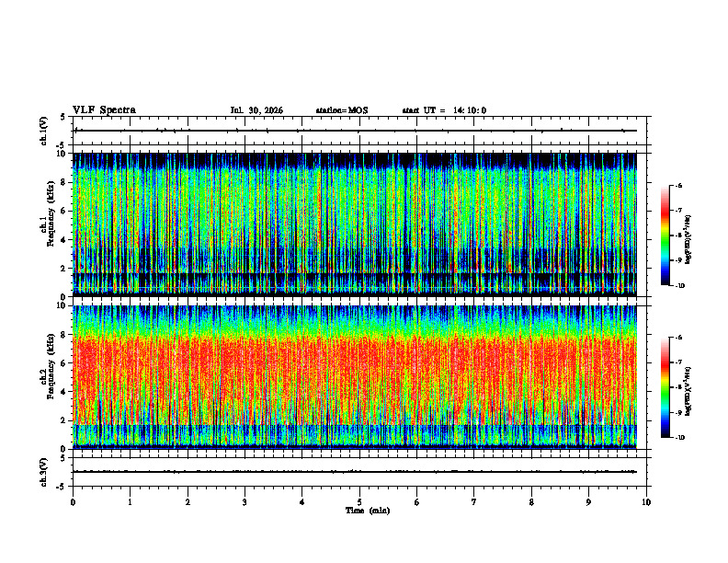Click the 6 on the Time axis

click(x=417, y=502)
